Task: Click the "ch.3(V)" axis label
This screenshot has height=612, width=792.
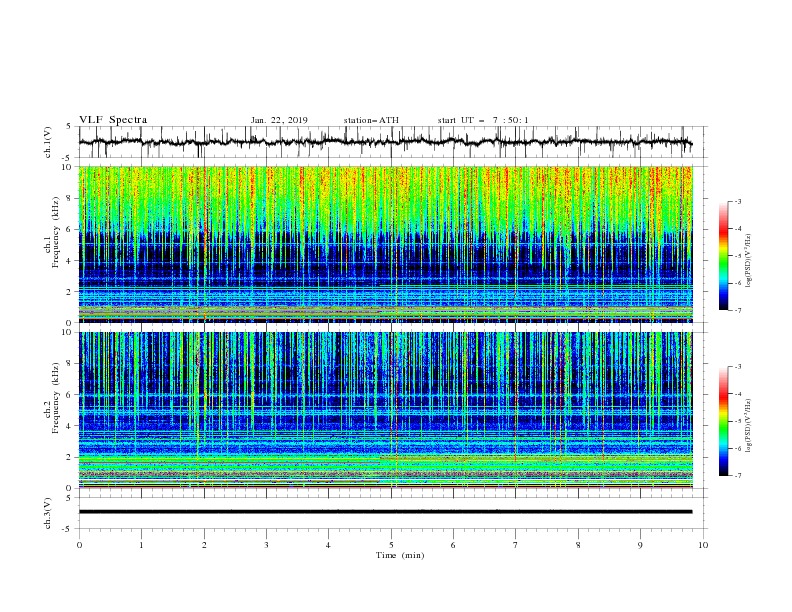Action: 48,513
